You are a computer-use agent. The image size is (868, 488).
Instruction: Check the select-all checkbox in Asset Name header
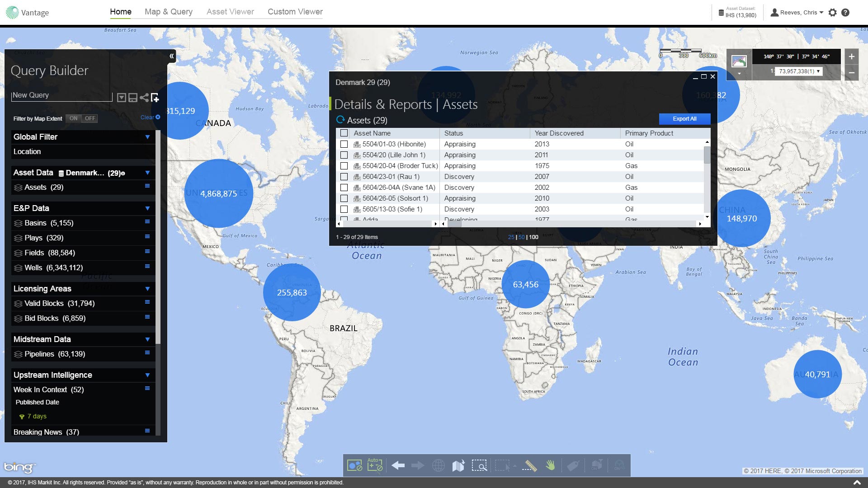(344, 133)
